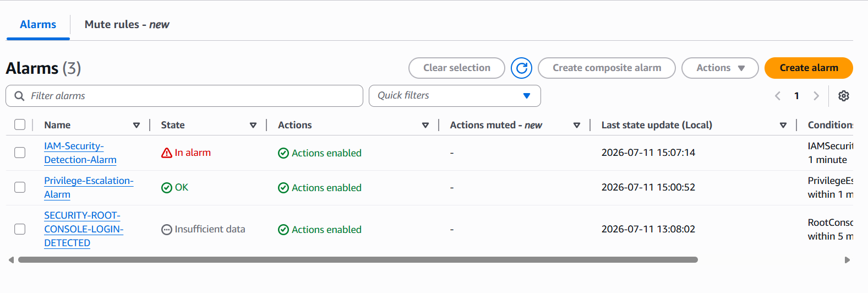Screen dimensions: 868x293
Task: Check the IAM-Security-Detection-Alarm row checkbox
Action: tap(20, 153)
